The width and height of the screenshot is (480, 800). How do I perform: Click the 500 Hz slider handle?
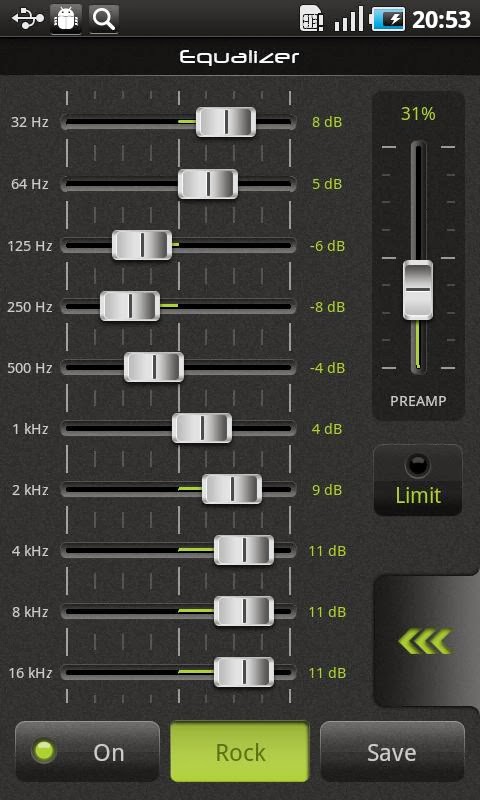pyautogui.click(x=154, y=367)
